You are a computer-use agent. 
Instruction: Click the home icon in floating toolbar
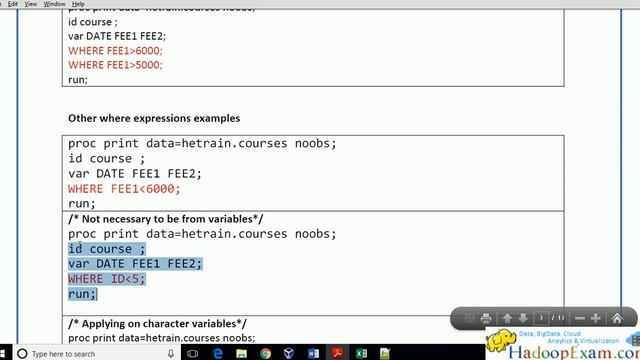[617, 318]
